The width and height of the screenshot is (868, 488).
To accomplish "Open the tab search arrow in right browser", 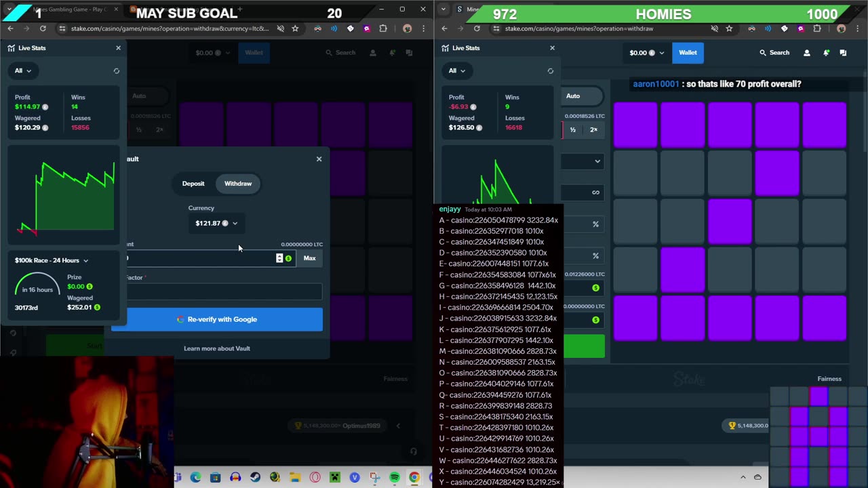I will pos(443,9).
